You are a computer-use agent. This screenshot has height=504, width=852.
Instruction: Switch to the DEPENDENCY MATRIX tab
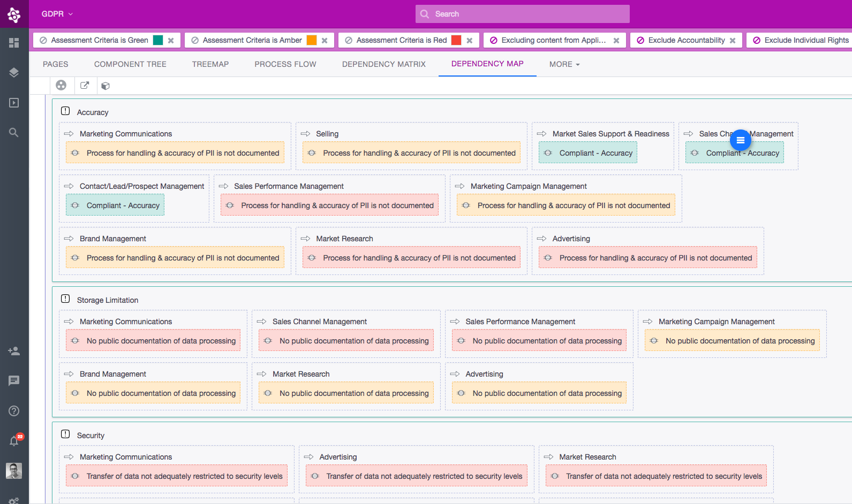384,64
